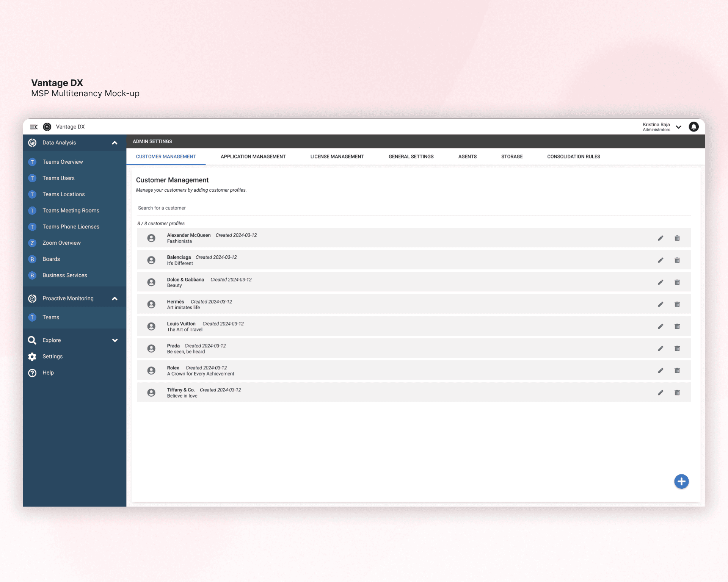Edit the Balenciaga profile

click(661, 260)
